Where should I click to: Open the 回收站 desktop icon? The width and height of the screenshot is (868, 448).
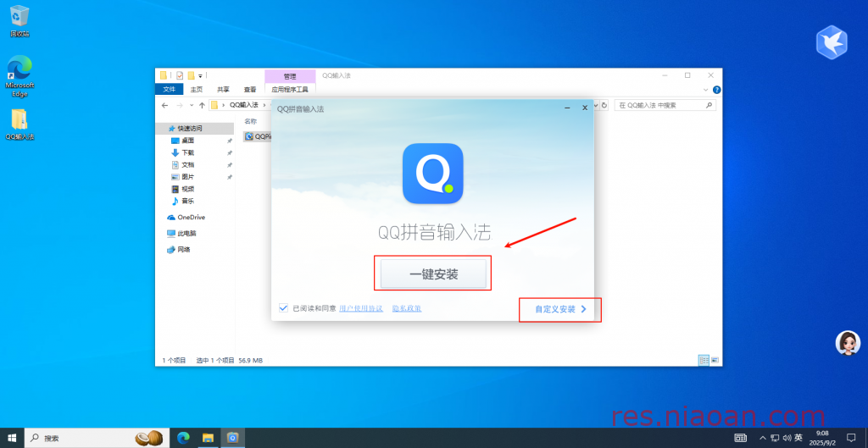coord(19,21)
